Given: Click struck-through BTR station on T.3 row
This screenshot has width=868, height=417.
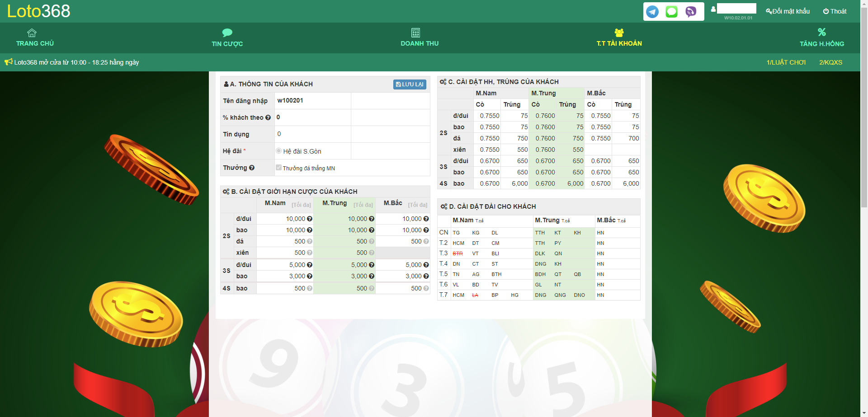Looking at the screenshot, I should 458,253.
